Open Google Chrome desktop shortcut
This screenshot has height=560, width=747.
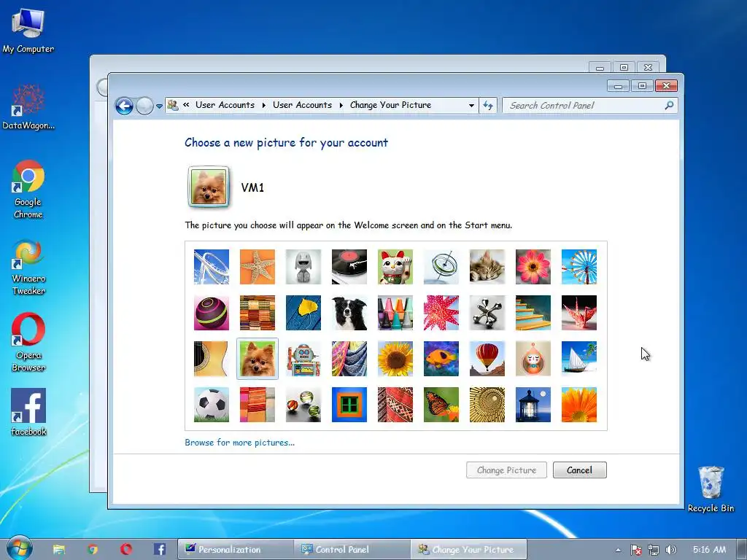[x=28, y=190]
